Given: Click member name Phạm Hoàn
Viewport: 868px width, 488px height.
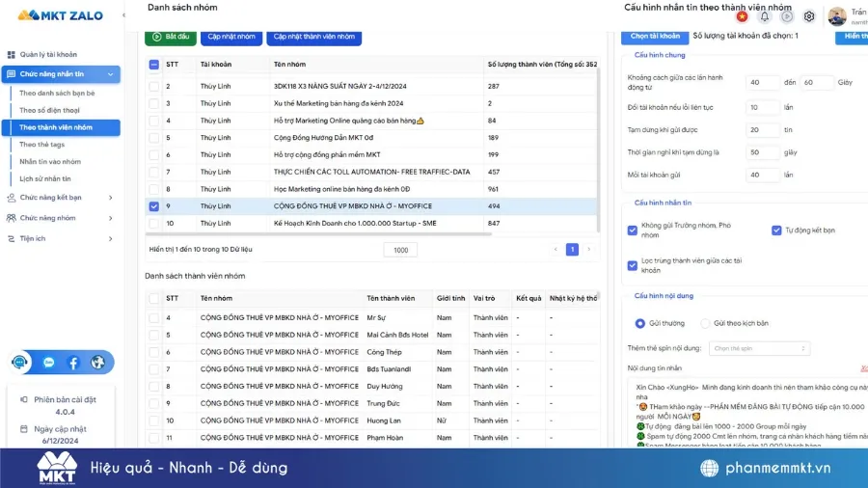Looking at the screenshot, I should coord(385,438).
